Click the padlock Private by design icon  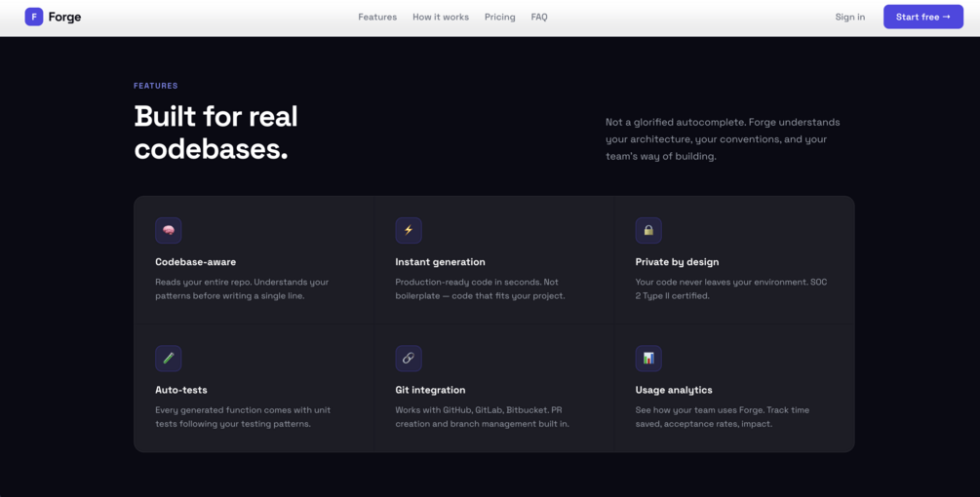[648, 230]
